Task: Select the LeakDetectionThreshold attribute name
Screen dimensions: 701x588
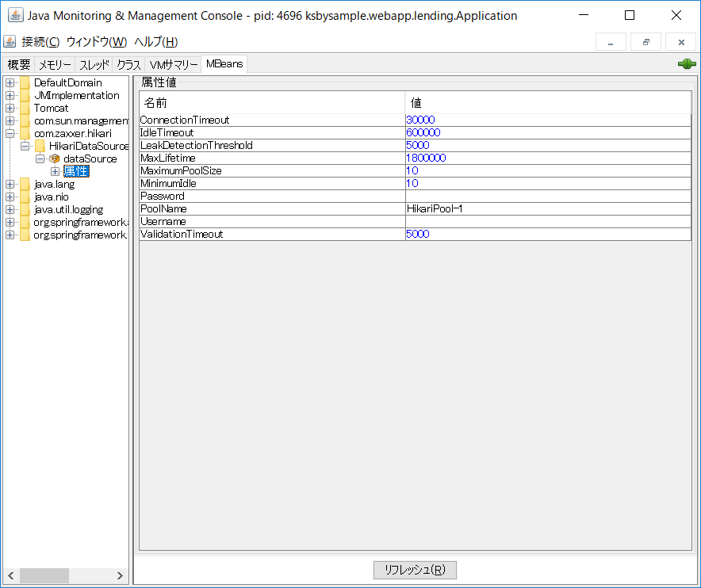Action: click(x=196, y=145)
